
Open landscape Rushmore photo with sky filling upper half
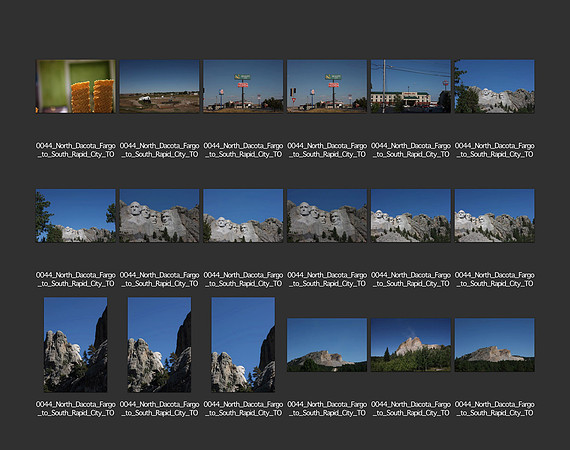pos(243,216)
